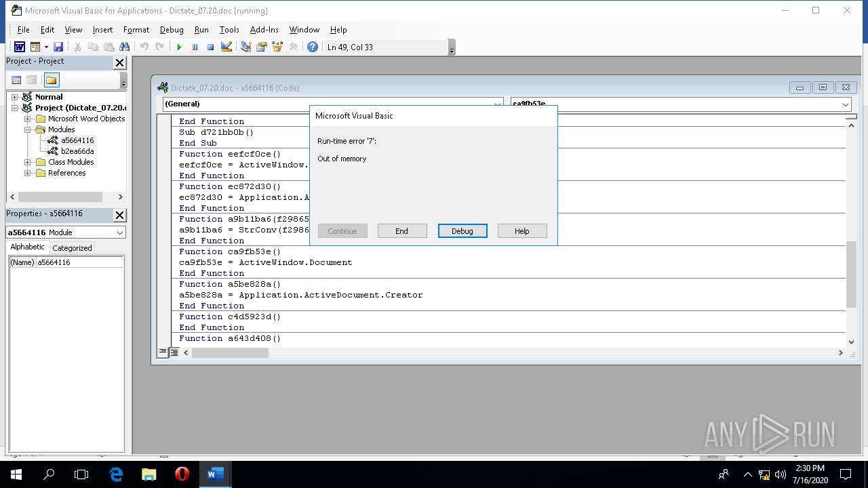The width and height of the screenshot is (868, 488).
Task: Open the volume control tray icon
Action: pyautogui.click(x=780, y=474)
